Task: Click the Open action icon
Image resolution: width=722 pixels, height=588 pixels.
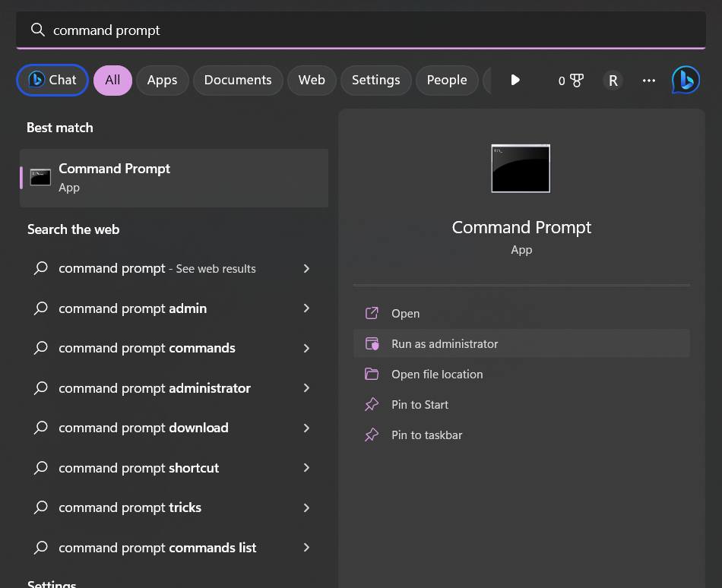Action: pyautogui.click(x=372, y=313)
